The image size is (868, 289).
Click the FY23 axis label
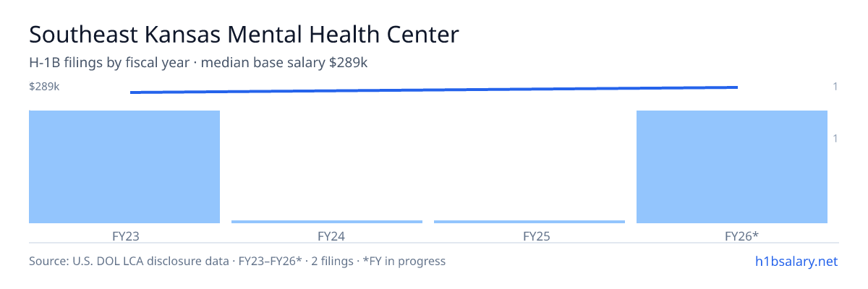pos(124,236)
